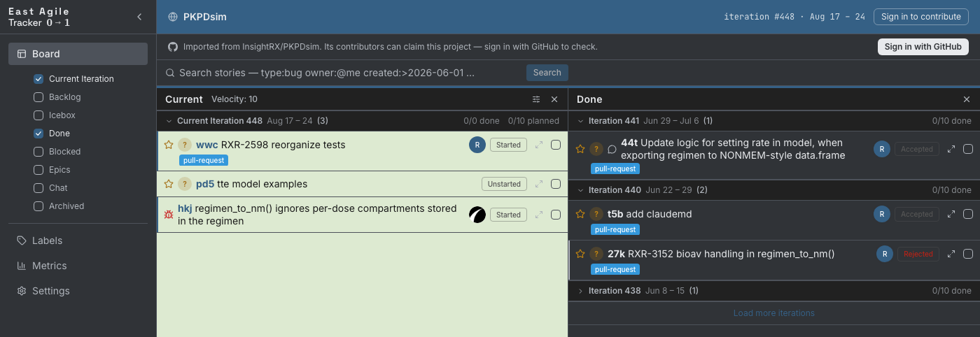Collapse the sidebar with the chevron

139,17
